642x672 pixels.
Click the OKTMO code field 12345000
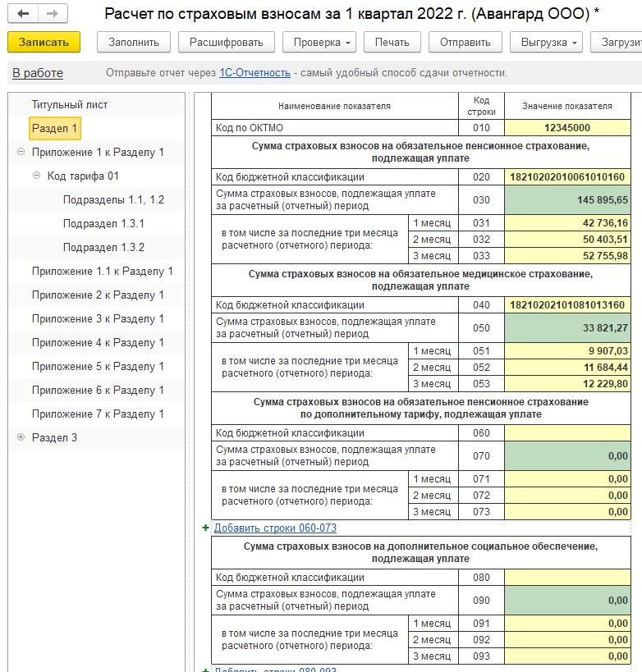[566, 128]
